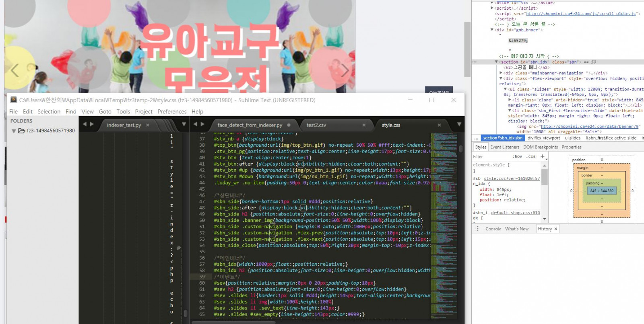Expand the div class="mainbanner-navigation" node

pos(501,73)
